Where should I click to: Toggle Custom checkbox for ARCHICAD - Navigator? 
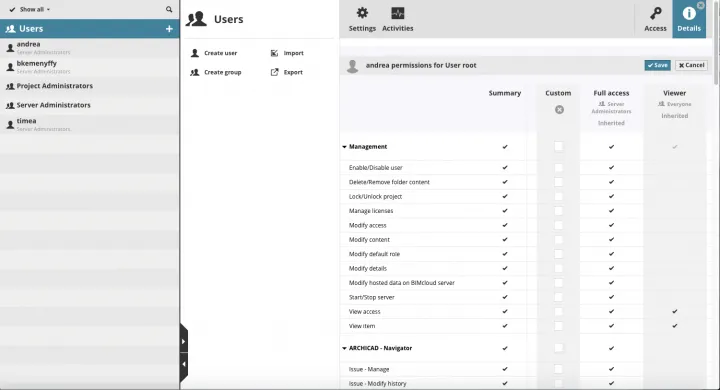pyautogui.click(x=558, y=348)
